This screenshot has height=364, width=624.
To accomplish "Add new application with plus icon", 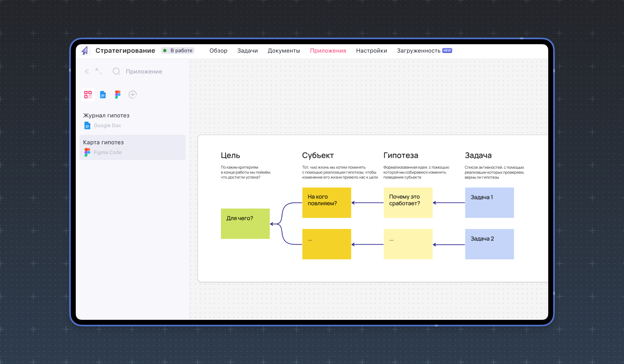I will [x=133, y=95].
